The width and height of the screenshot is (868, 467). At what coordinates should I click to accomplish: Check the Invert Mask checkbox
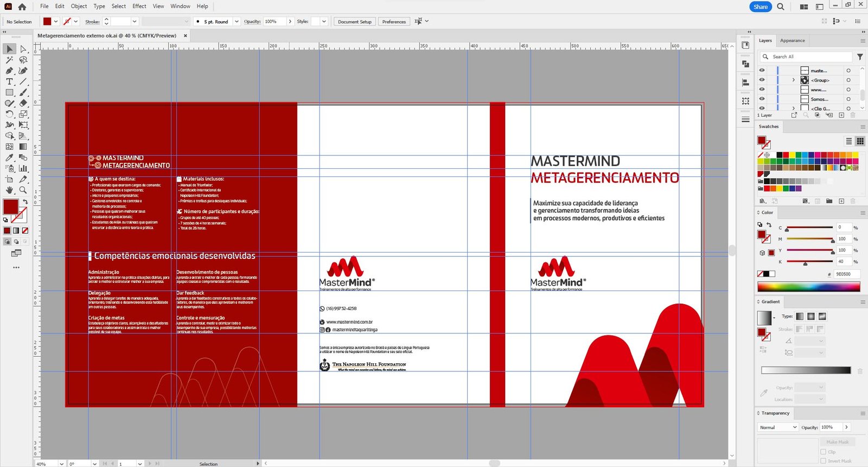(x=824, y=461)
